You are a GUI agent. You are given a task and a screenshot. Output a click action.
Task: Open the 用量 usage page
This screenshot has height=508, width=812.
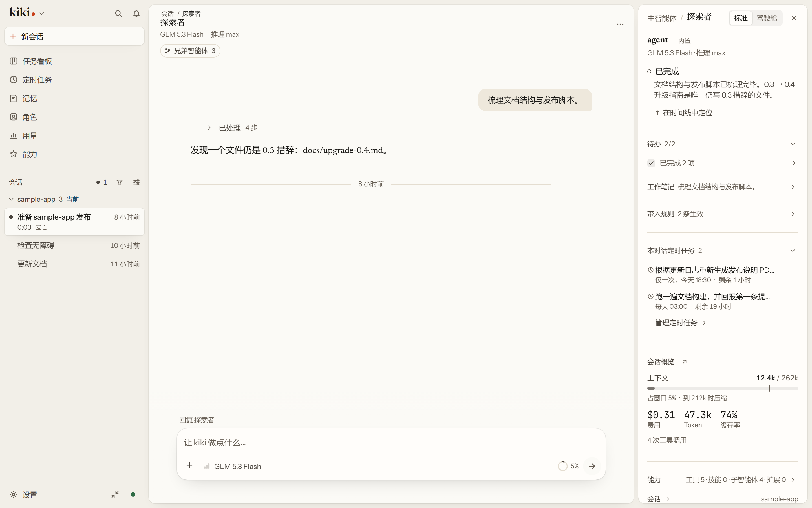74,136
